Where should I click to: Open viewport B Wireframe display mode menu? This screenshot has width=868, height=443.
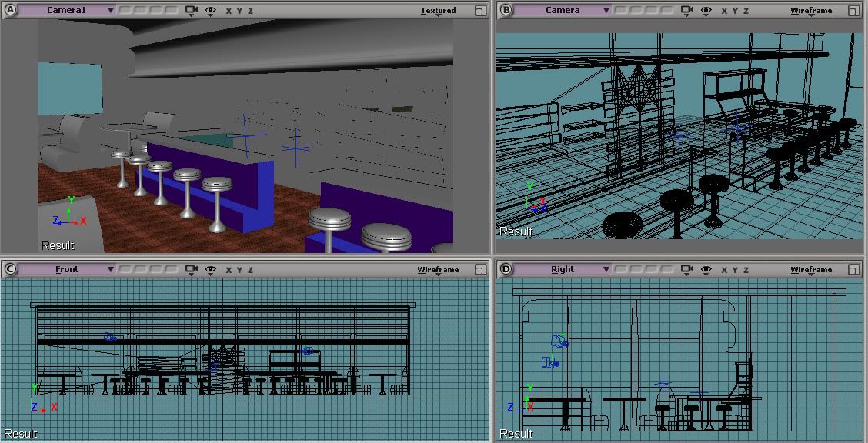coord(811,11)
